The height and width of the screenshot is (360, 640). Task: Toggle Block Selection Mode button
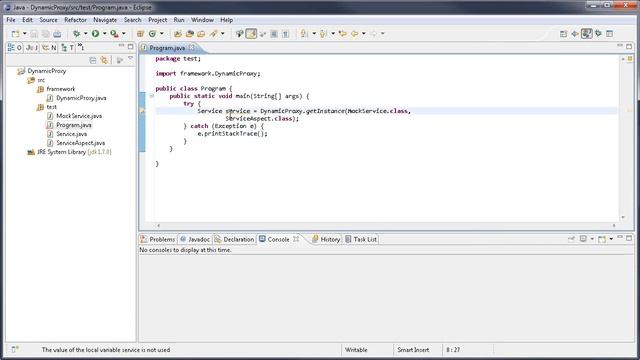coord(274,33)
